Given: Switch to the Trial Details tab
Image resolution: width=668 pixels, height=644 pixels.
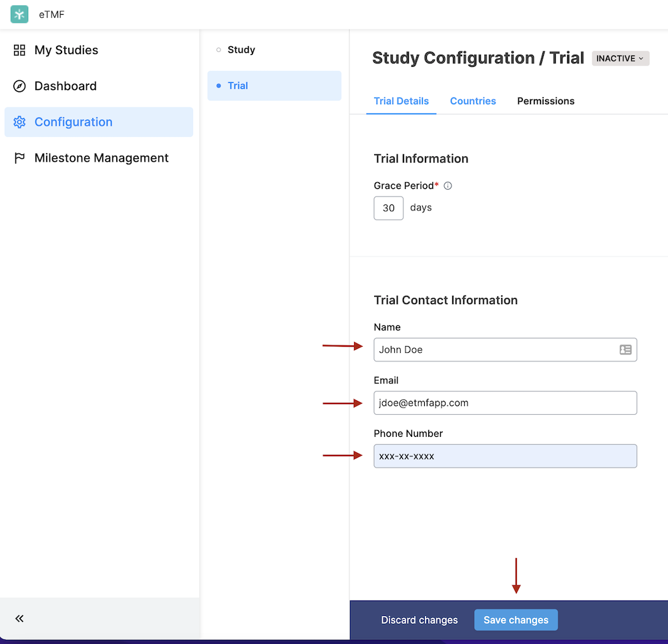Looking at the screenshot, I should pyautogui.click(x=401, y=102).
